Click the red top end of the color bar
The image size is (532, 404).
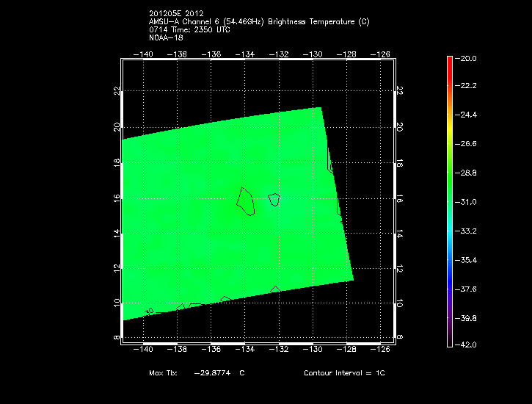point(450,60)
